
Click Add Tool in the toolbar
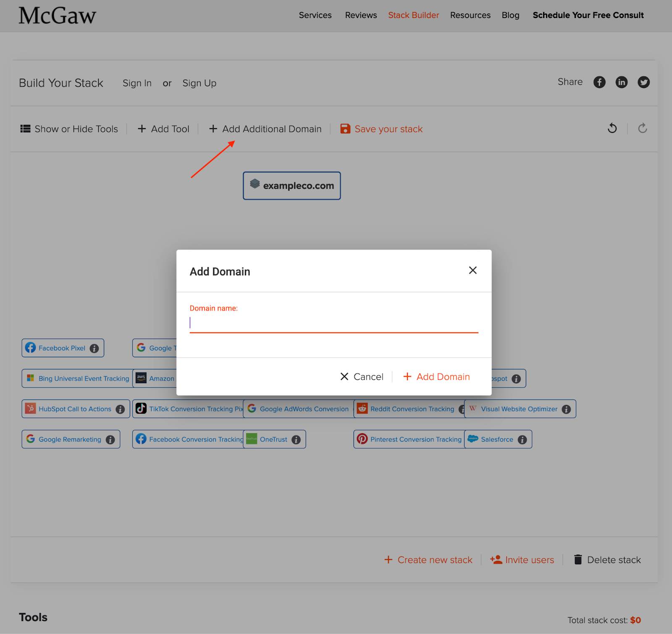pyautogui.click(x=163, y=129)
